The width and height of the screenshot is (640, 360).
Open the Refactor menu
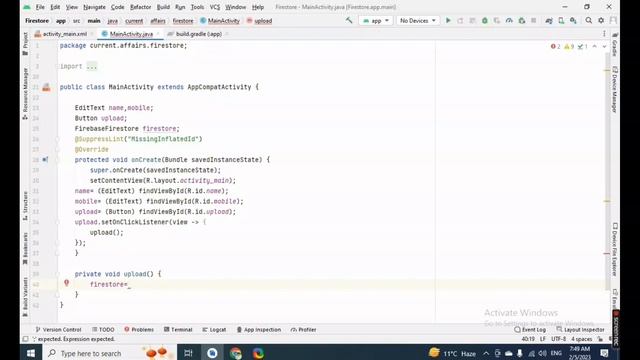tap(140, 7)
